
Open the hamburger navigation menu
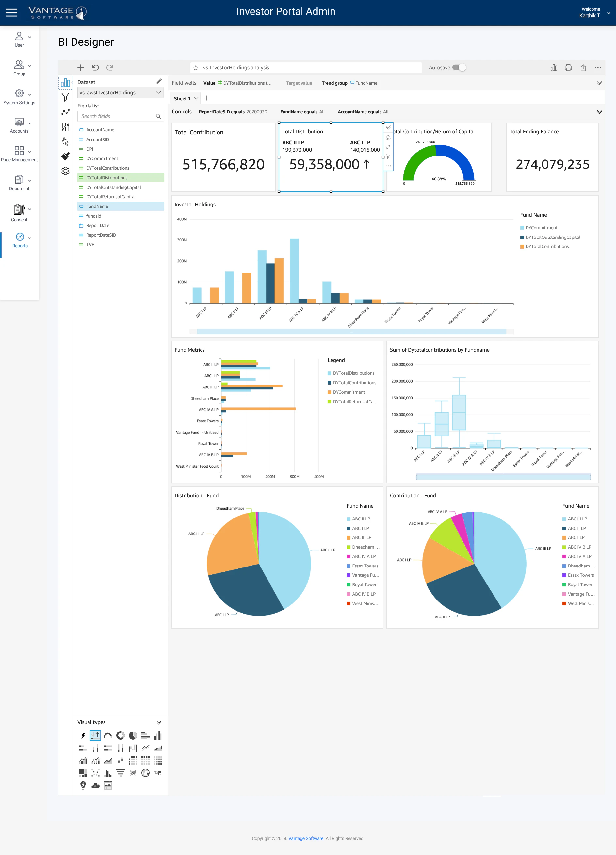11,12
